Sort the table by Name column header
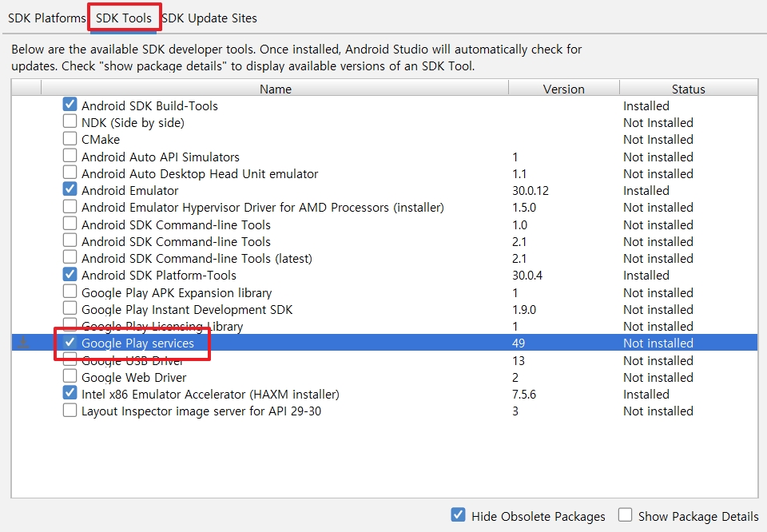 coord(276,89)
